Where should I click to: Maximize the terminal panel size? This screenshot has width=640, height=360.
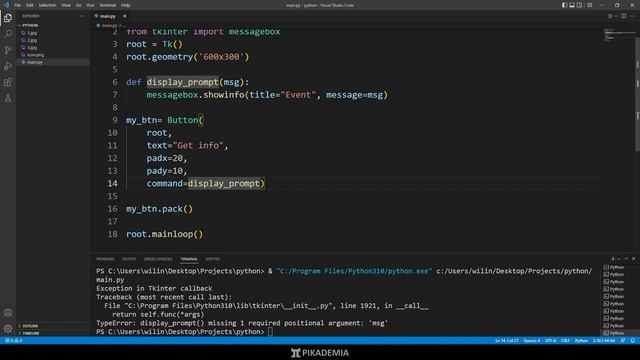point(626,259)
